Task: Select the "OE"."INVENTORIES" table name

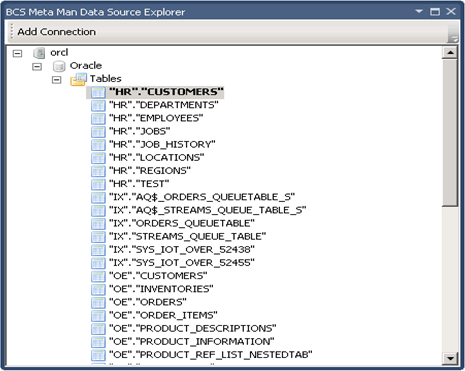Action: point(161,289)
